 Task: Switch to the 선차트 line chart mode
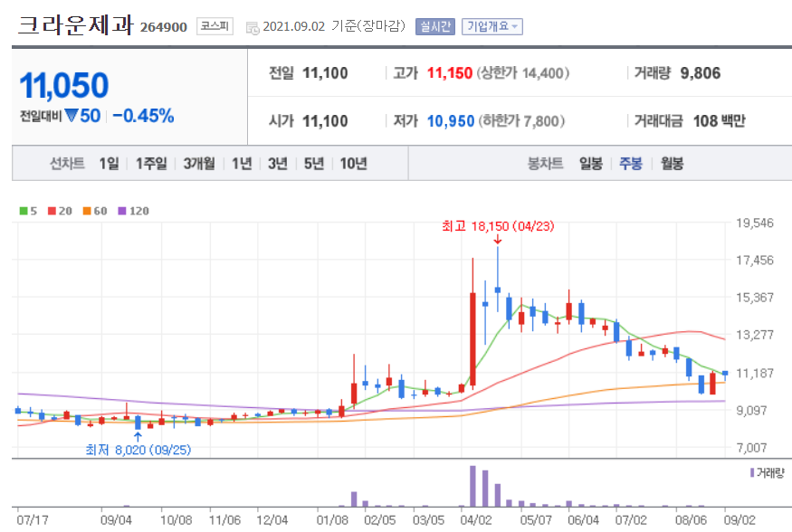pyautogui.click(x=65, y=164)
